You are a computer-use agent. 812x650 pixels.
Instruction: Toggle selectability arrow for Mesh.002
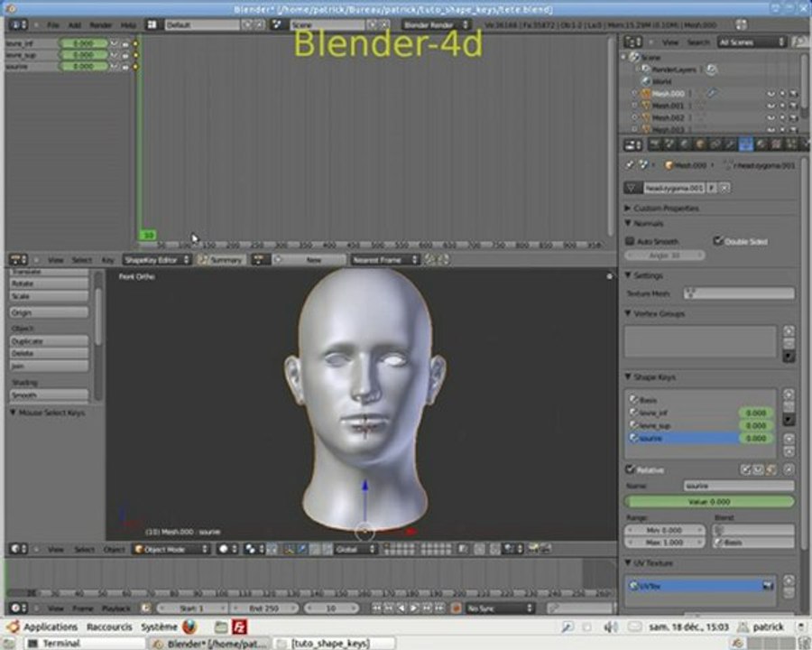pos(782,117)
